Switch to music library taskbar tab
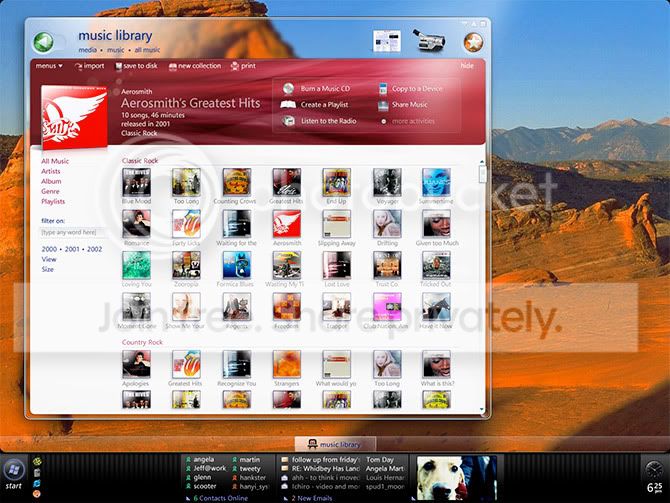Screen dimensions: 670x503 (x=335, y=444)
